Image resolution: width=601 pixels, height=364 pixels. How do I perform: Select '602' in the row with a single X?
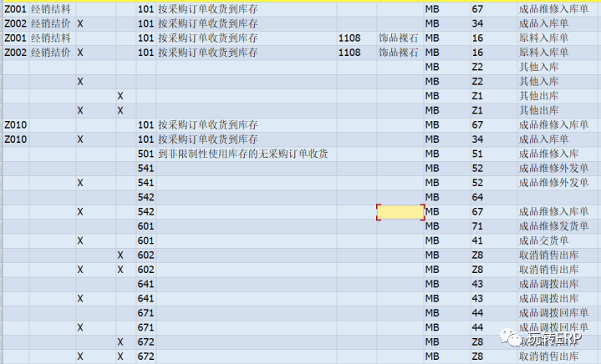click(145, 255)
